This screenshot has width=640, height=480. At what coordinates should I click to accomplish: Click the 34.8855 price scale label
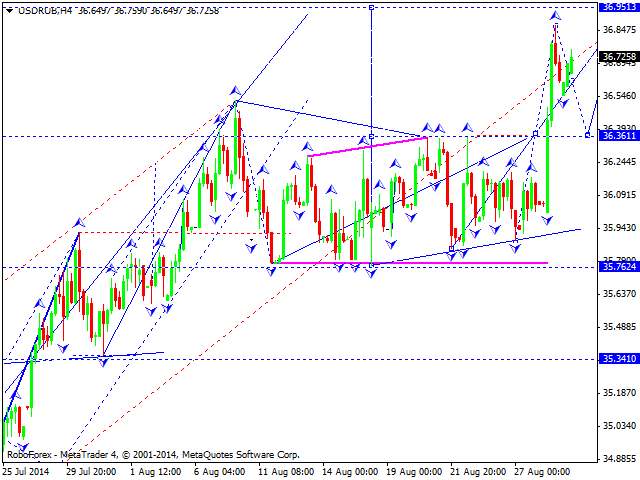[620, 458]
